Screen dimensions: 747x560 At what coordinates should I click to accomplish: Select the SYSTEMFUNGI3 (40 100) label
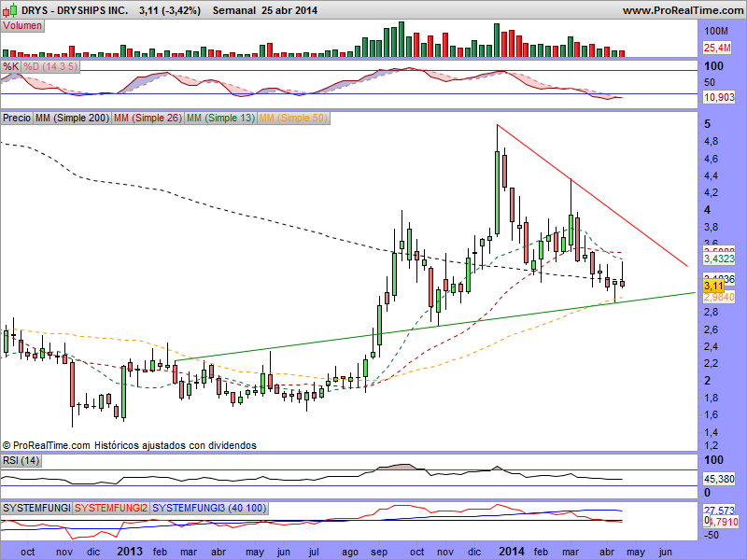point(208,508)
